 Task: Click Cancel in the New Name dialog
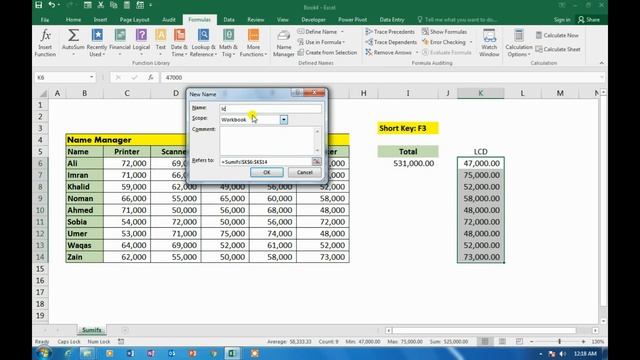tap(304, 172)
